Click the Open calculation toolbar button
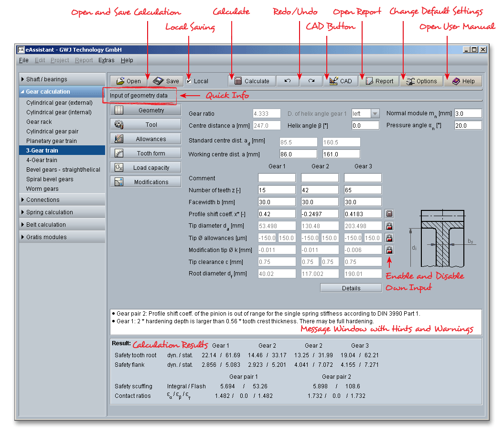The height and width of the screenshot is (428, 504). [x=128, y=81]
